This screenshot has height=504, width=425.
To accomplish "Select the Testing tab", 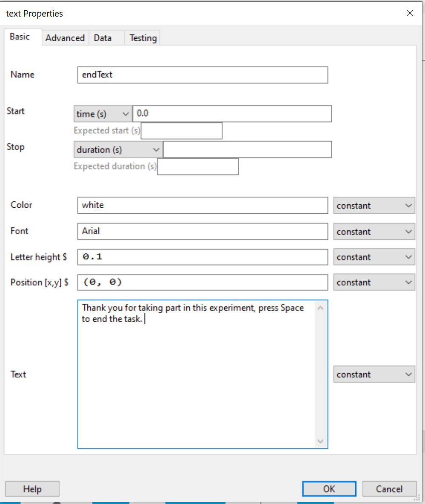I will coord(143,38).
